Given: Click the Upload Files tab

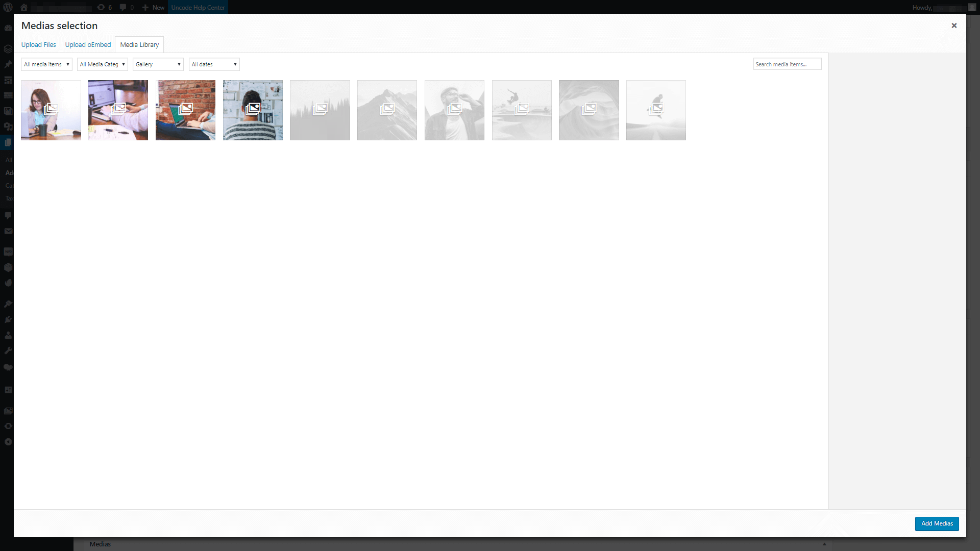Looking at the screenshot, I should coord(38,44).
